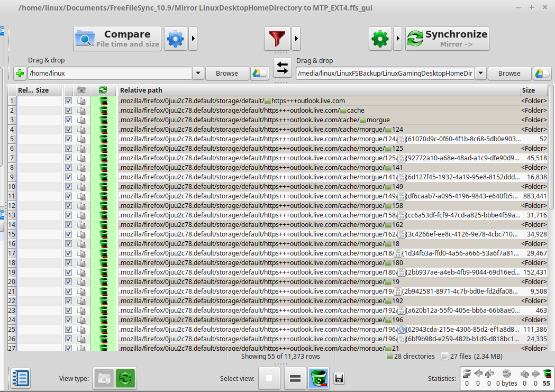Click the 55 deletions statistic
This screenshot has height=392, width=555.
(547, 379)
